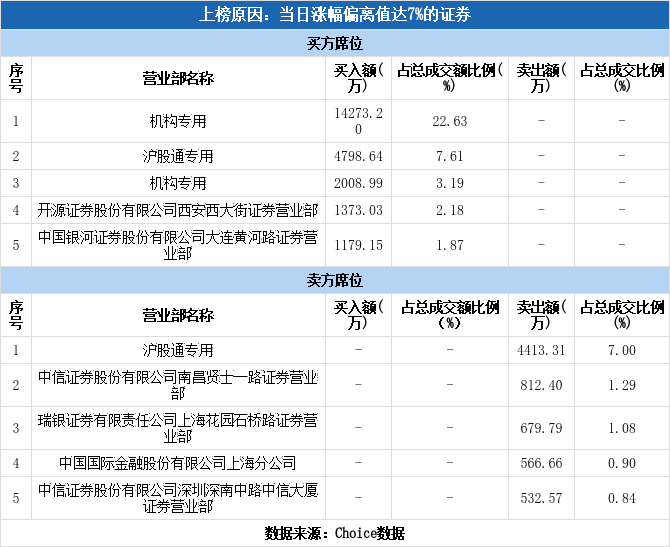670x547 pixels.
Task: Click the '数据来源:Choice数据' footer
Action: [335, 533]
